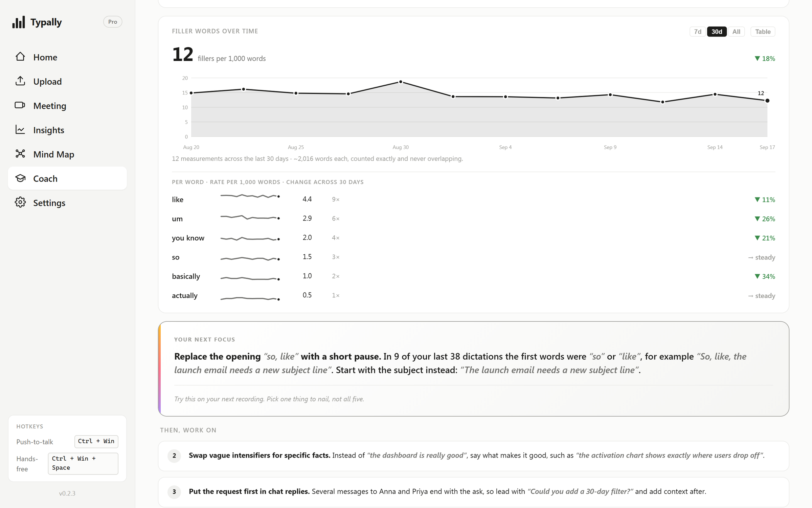Go to the Upload section label
Viewport: 812px width, 508px height.
[x=47, y=82]
